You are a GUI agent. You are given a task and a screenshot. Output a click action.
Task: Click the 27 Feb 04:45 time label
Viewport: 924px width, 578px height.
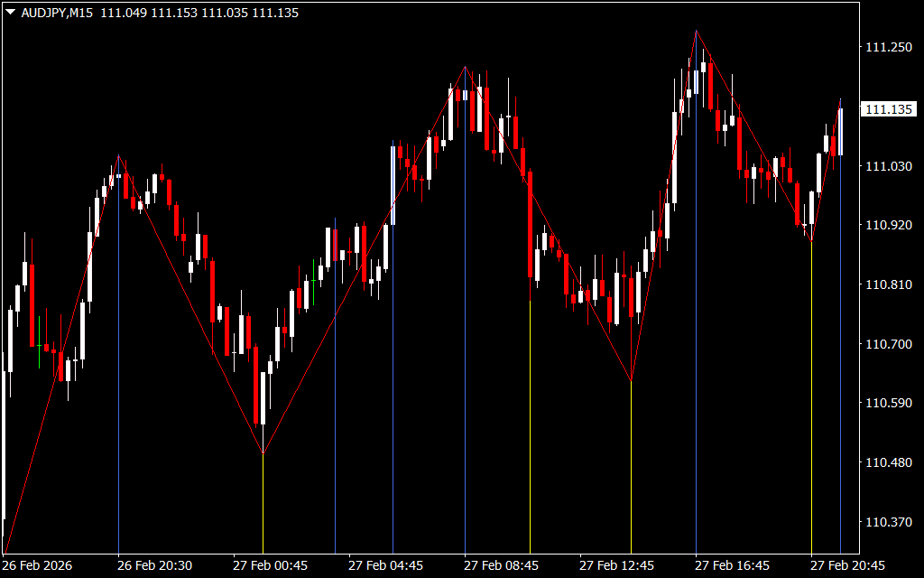pyautogui.click(x=385, y=565)
